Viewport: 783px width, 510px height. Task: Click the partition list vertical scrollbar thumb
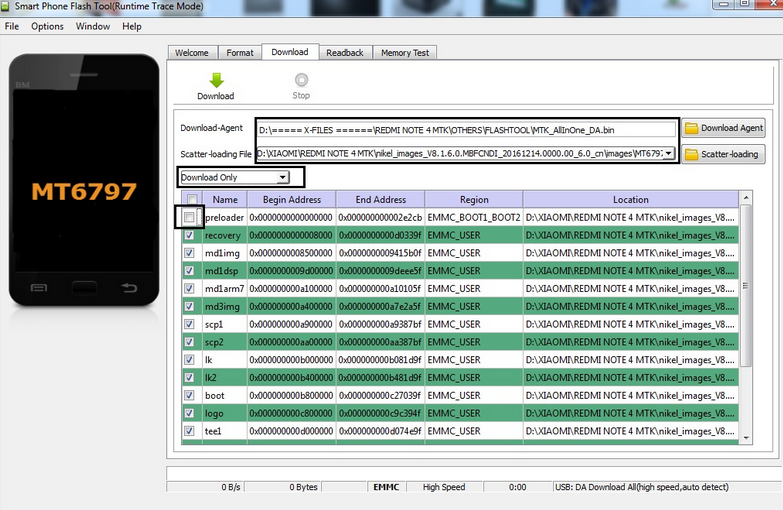point(746,285)
